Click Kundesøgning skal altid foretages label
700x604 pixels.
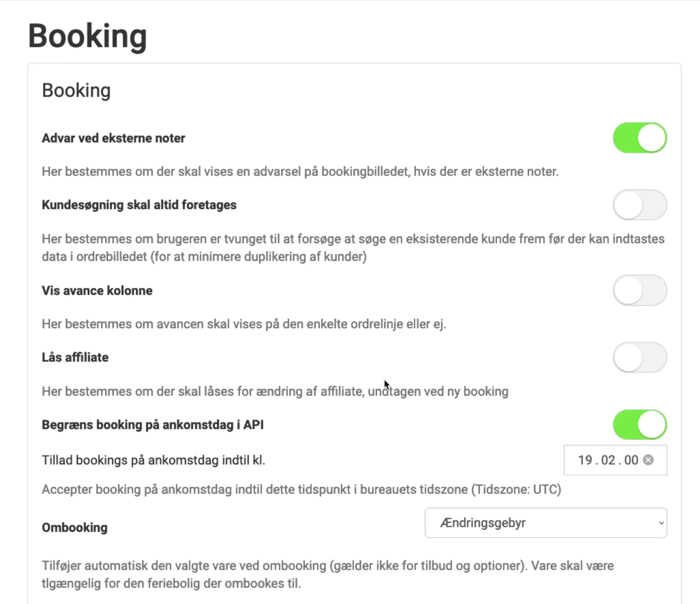pyautogui.click(x=139, y=205)
